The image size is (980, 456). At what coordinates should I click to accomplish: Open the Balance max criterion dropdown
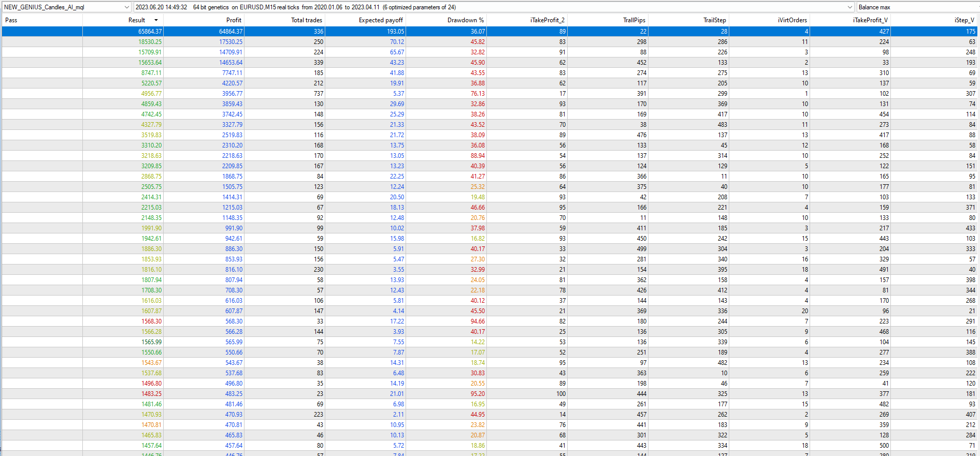pos(918,7)
